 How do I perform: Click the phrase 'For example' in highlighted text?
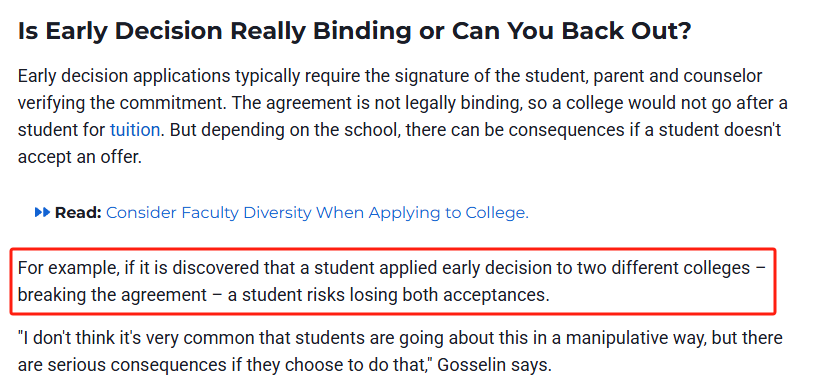click(68, 268)
